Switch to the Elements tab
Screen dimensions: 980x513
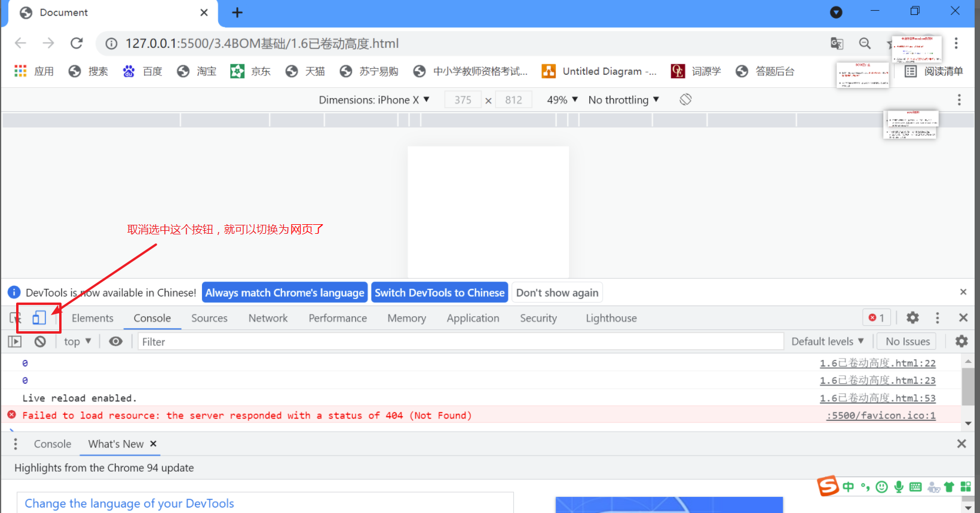[93, 318]
